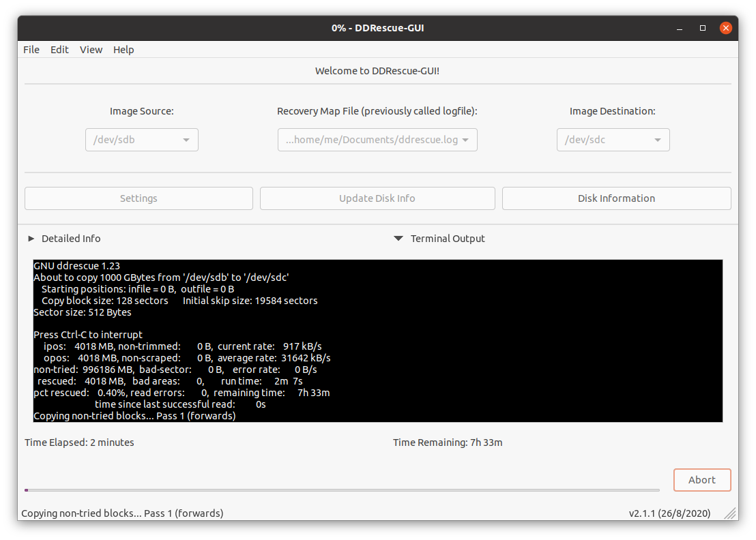756x540 pixels.
Task: Click the 'ipos: 4018 MB' terminal line
Action: pos(183,346)
